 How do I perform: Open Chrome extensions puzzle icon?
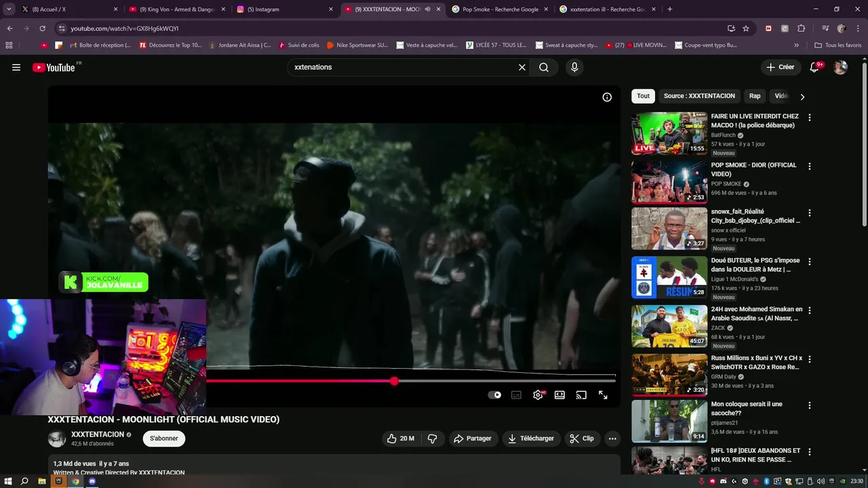point(802,28)
